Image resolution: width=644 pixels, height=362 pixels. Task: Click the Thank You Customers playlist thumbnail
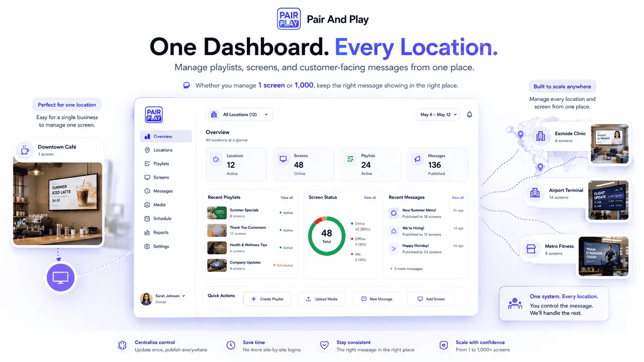[x=217, y=230]
